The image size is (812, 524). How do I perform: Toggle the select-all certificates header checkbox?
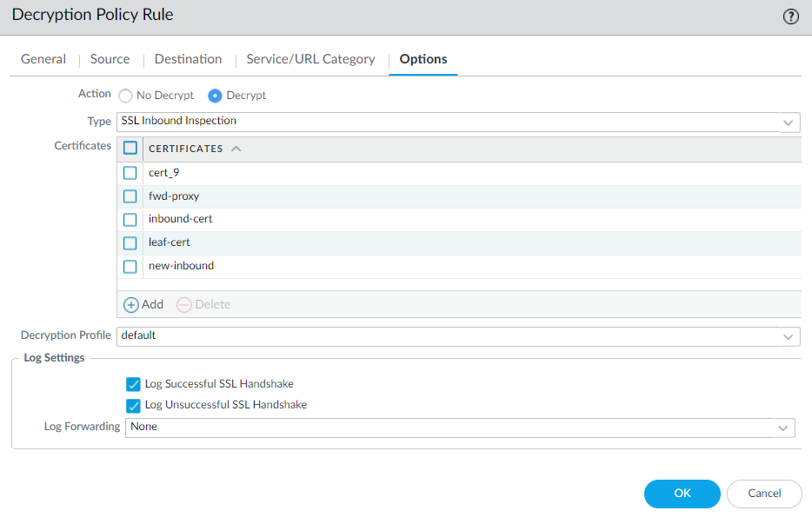coord(130,149)
